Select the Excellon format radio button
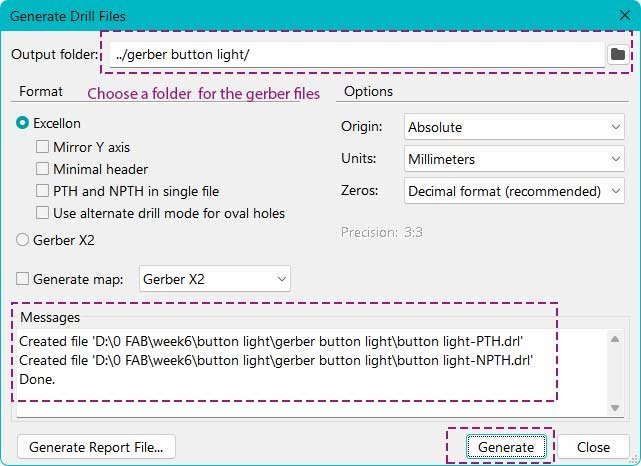Screen dimensions: 641x466 pyautogui.click(x=22, y=123)
